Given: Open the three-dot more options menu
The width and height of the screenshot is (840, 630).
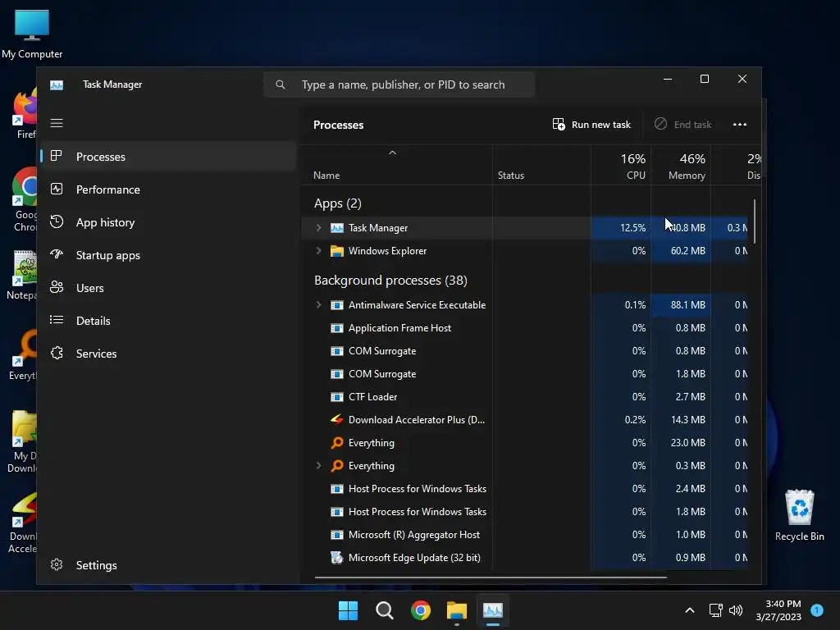Looking at the screenshot, I should coord(740,125).
